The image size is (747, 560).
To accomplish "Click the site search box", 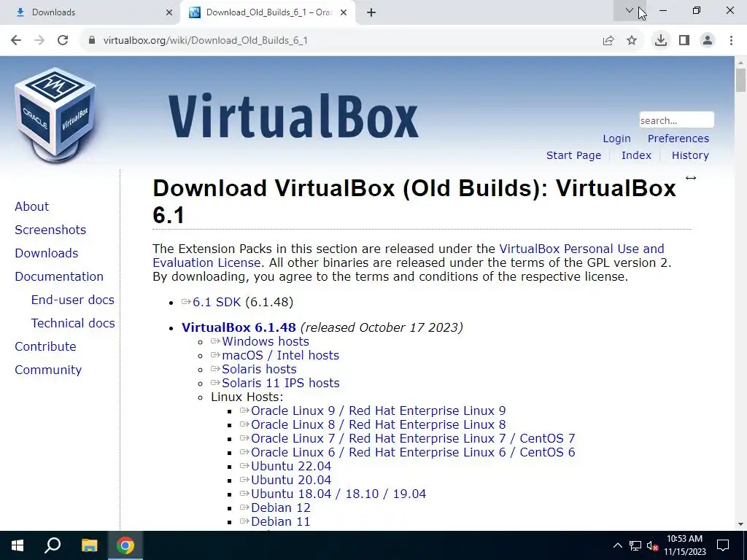I will point(676,120).
